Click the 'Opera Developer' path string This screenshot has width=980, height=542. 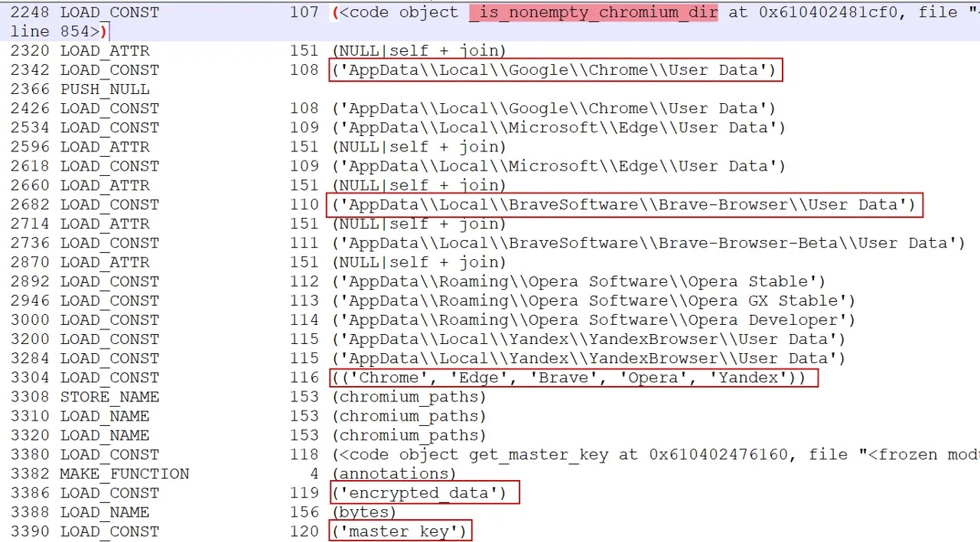click(x=594, y=320)
